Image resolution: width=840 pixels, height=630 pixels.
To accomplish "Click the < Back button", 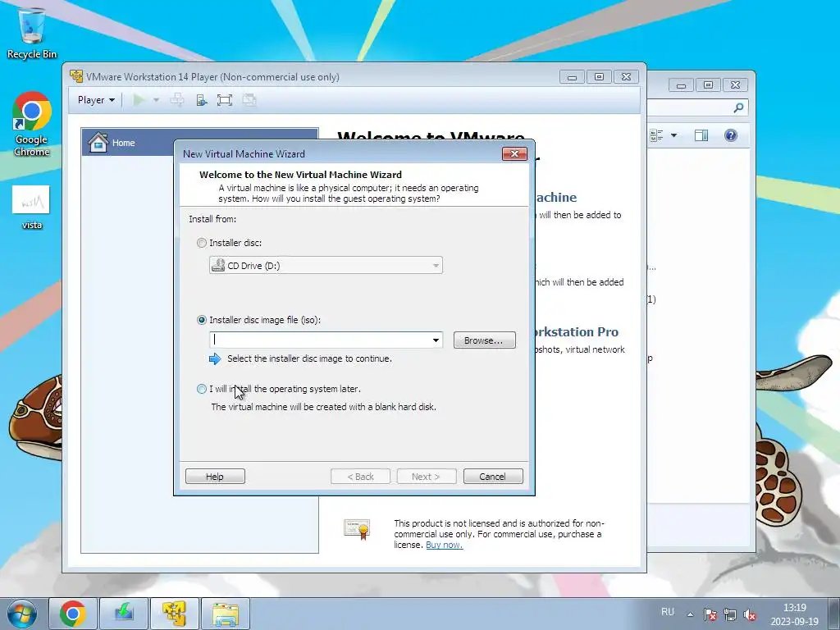I will coord(361,477).
